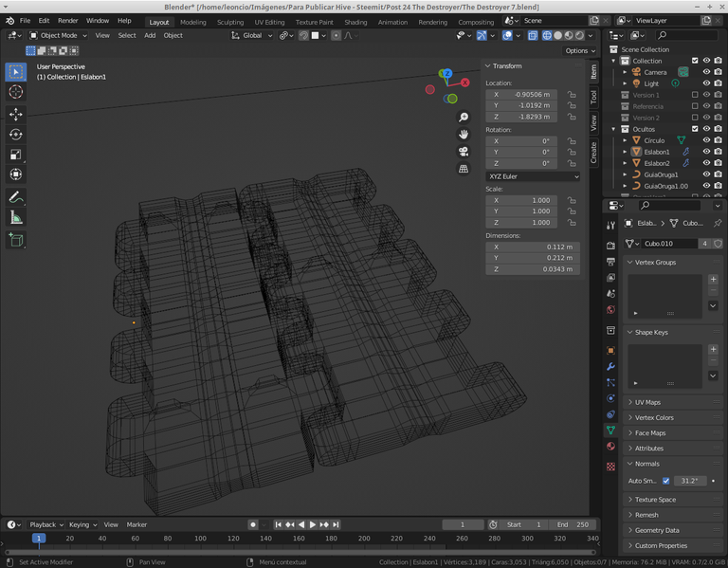Image resolution: width=728 pixels, height=568 pixels.
Task: Hide Camera in viewport via eye icon
Action: pyautogui.click(x=706, y=72)
